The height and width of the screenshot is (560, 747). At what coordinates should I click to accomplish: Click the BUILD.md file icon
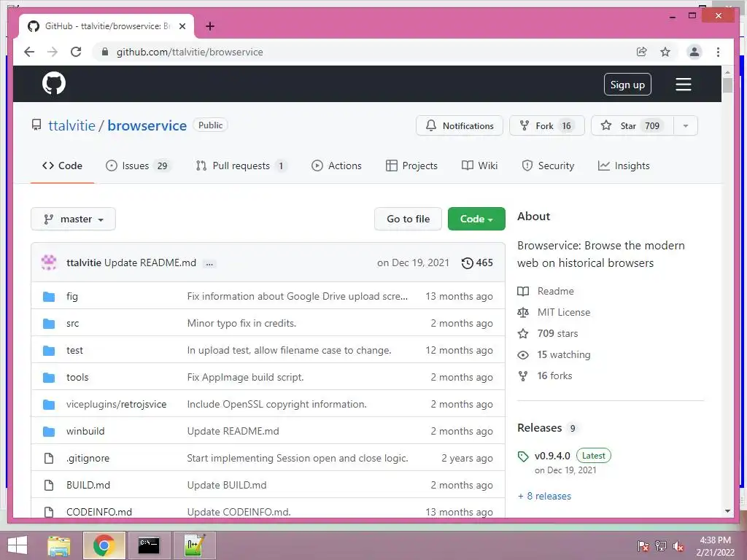pyautogui.click(x=49, y=485)
